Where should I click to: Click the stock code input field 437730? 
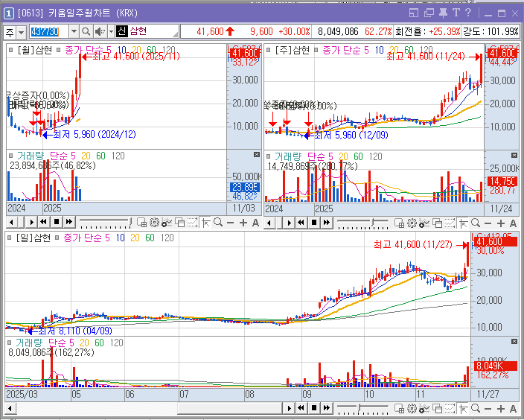tap(49, 32)
